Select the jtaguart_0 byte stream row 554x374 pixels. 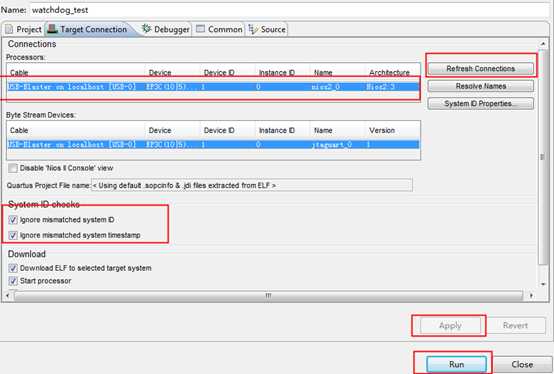pyautogui.click(x=213, y=144)
